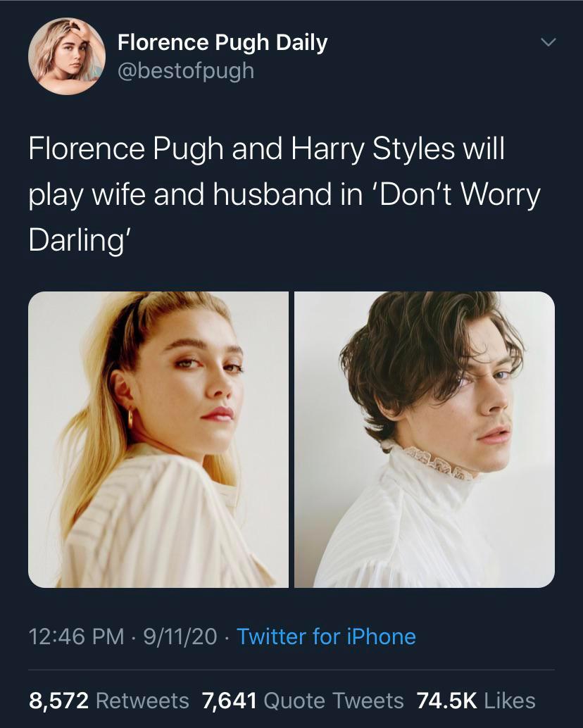This screenshot has height=728, width=583.
Task: Click the 12:46 PM timestamp
Action: (76, 636)
